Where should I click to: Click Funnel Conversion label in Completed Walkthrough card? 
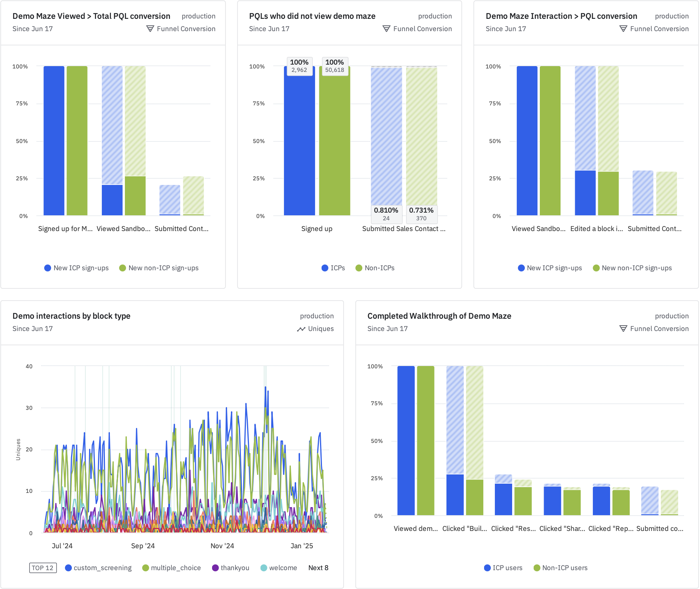659,329
